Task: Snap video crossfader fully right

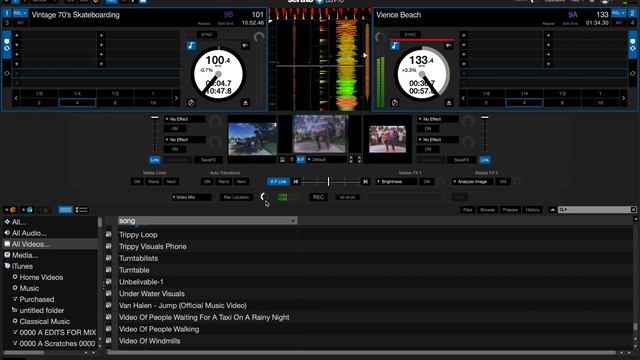Action: [366, 181]
